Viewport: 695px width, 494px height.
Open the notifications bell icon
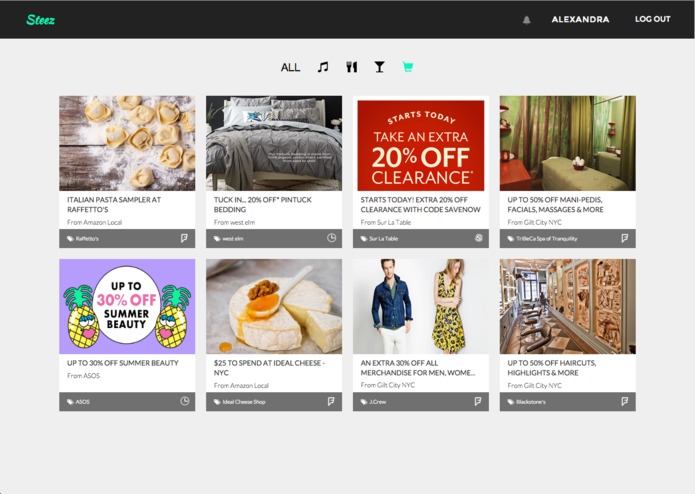(x=527, y=20)
